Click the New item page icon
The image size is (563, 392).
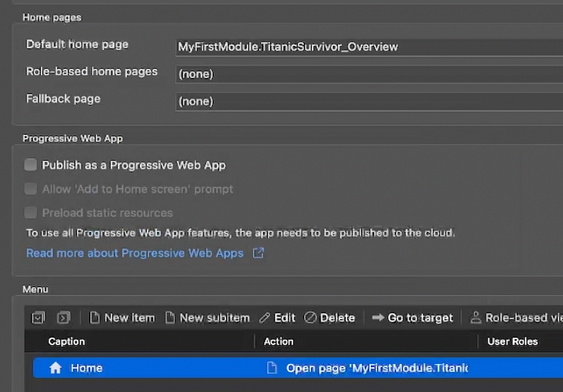pos(94,317)
